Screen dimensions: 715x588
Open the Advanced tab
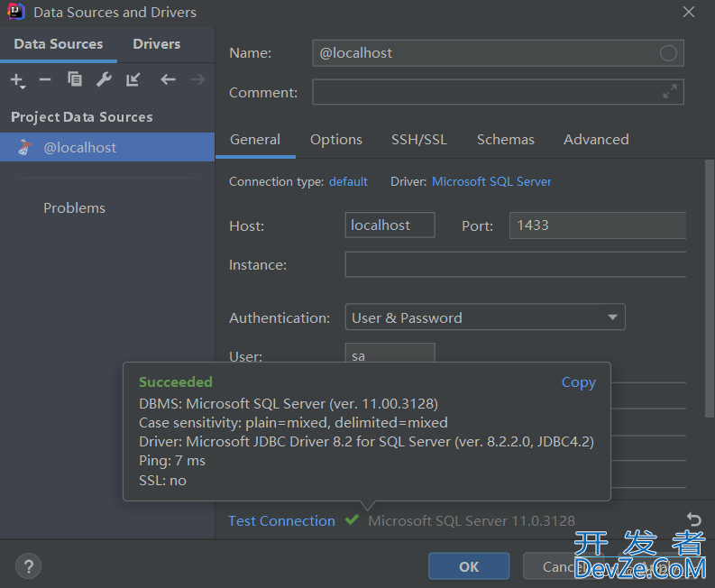pos(596,140)
